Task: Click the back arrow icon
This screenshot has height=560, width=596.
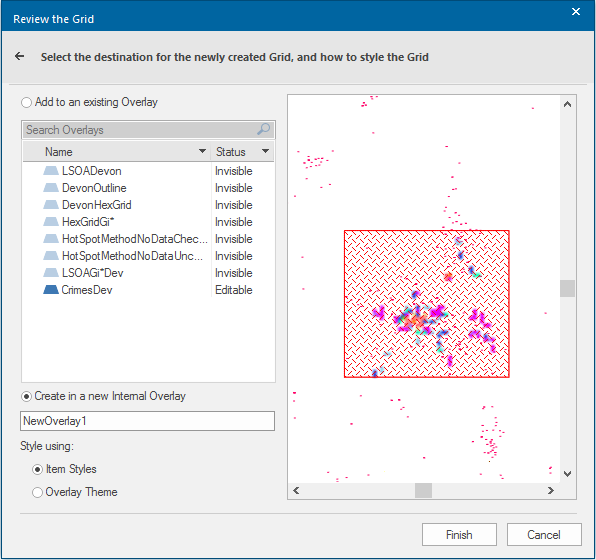Action: pyautogui.click(x=19, y=57)
